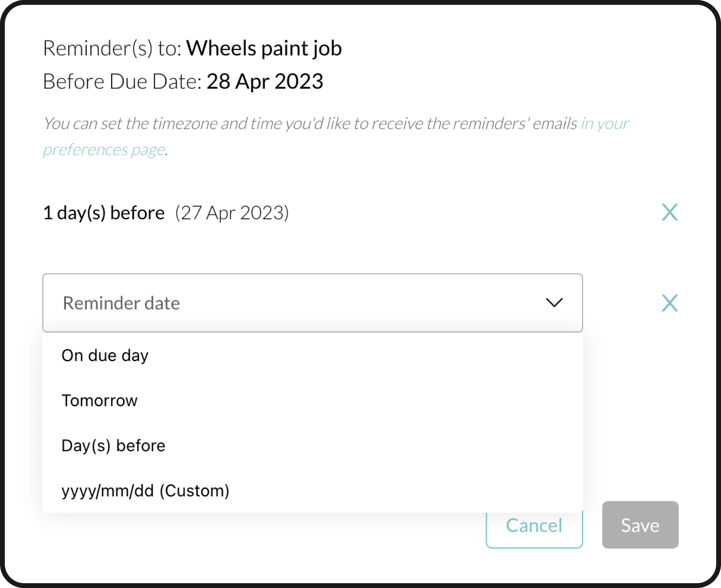
Task: Pick Day(s) before from dropdown
Action: (x=113, y=445)
